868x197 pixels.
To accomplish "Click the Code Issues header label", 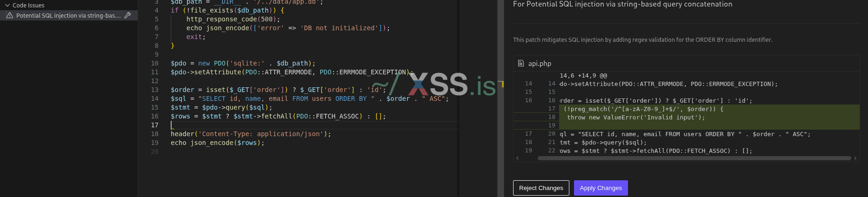I will (28, 5).
